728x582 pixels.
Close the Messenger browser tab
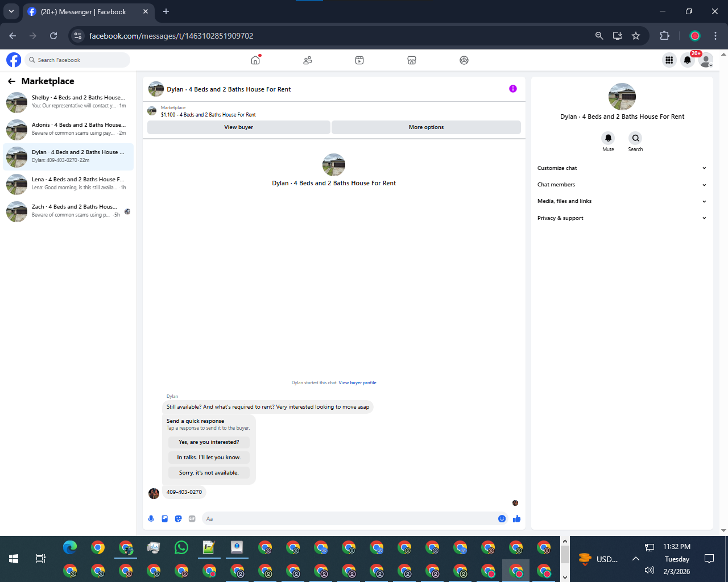[x=146, y=11]
